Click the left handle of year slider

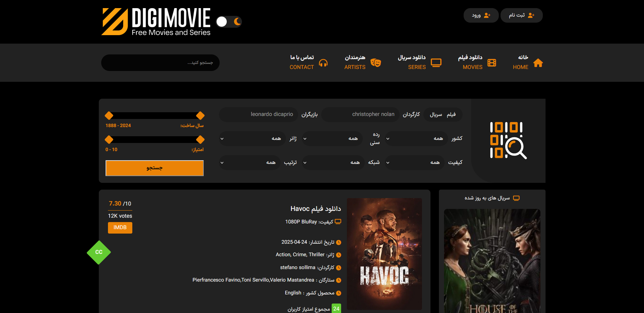pos(109,116)
